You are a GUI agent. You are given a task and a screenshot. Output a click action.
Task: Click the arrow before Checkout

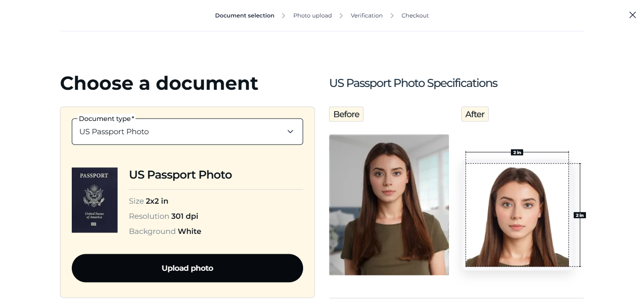(392, 15)
